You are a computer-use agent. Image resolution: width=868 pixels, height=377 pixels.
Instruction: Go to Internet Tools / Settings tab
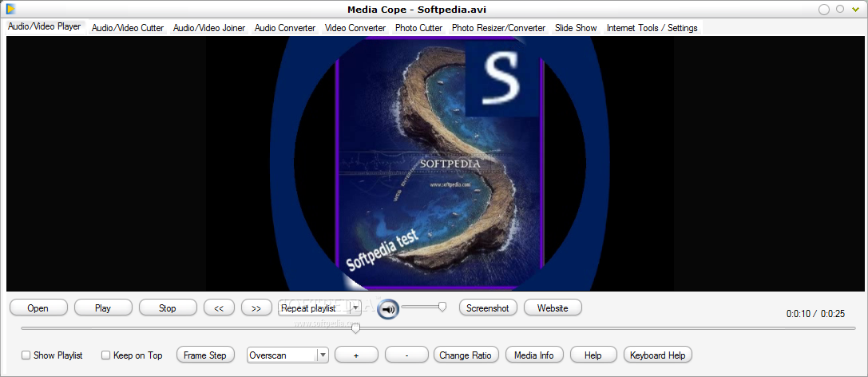(x=652, y=28)
